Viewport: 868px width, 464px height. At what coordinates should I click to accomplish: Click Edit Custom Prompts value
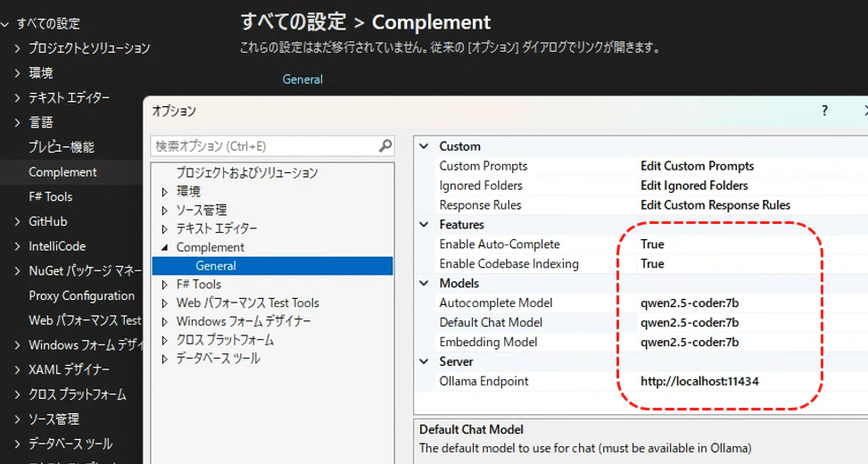click(697, 166)
